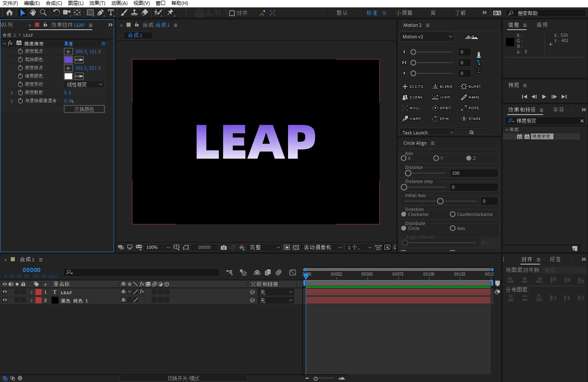588x382 pixels.
Task: Click the WARP tool in Motion 2
Action: 412,119
